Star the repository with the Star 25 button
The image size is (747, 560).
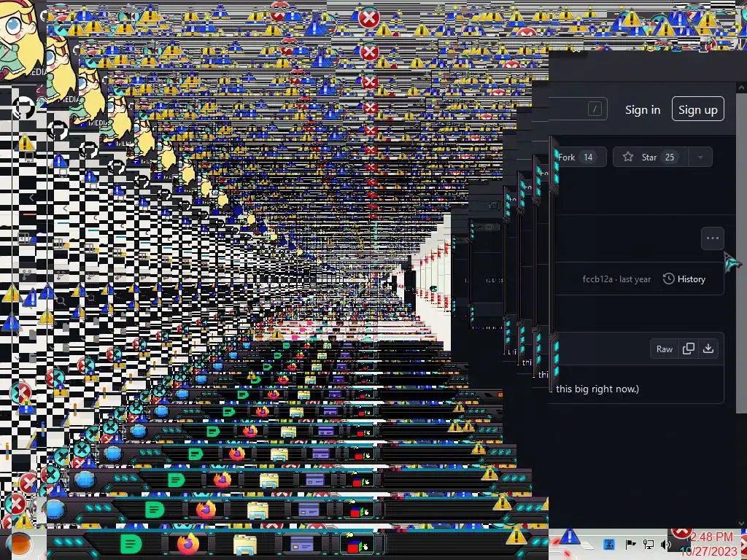pyautogui.click(x=650, y=157)
